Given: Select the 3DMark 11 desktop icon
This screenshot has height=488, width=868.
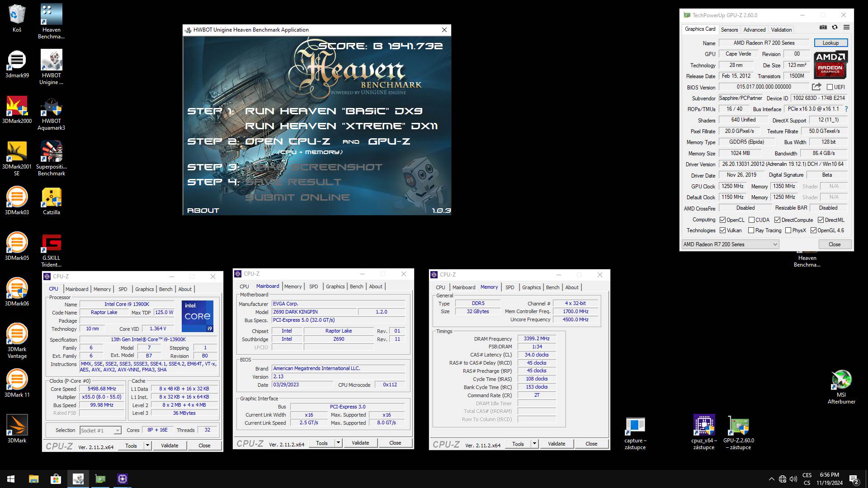Looking at the screenshot, I should (17, 384).
